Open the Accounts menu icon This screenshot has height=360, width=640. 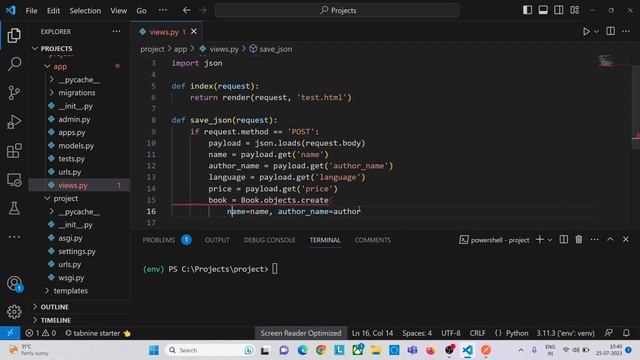point(14,283)
